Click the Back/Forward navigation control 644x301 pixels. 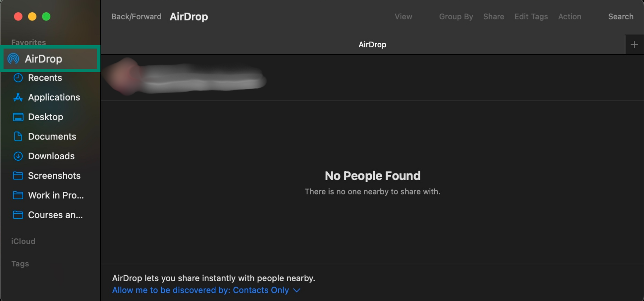[x=136, y=17]
